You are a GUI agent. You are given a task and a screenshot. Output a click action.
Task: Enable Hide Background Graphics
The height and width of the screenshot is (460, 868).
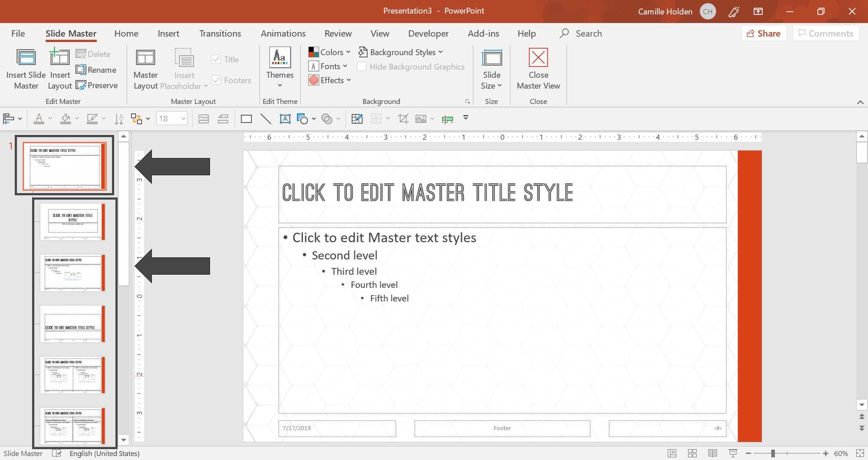[x=361, y=66]
